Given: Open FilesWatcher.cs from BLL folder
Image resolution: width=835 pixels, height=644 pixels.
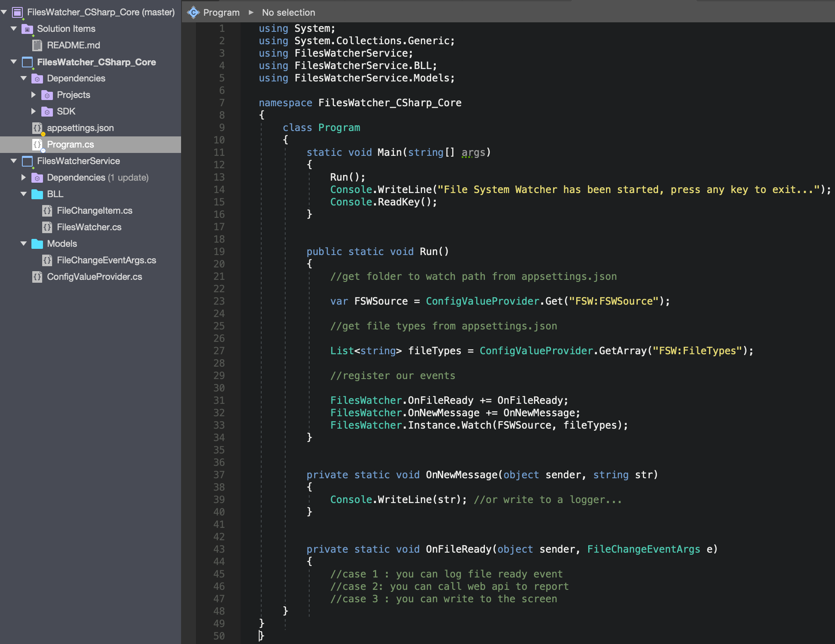Looking at the screenshot, I should 89,227.
